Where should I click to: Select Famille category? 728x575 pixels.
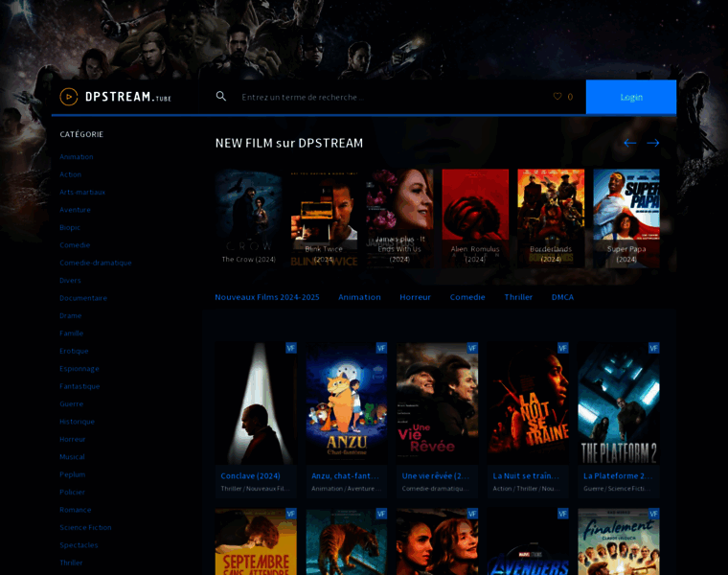click(71, 333)
